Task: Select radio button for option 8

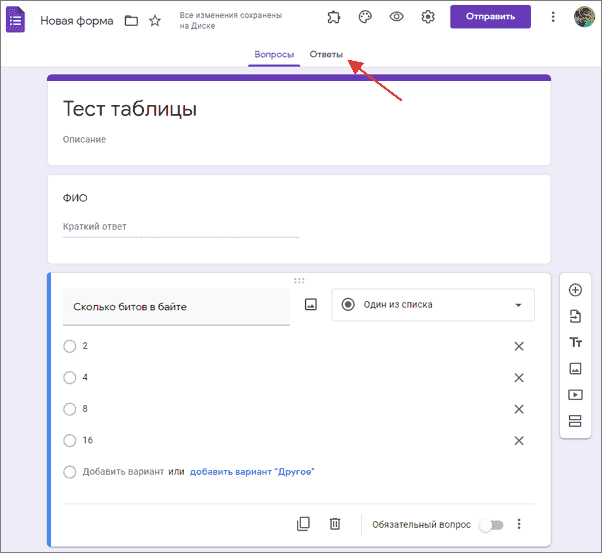Action: (69, 409)
